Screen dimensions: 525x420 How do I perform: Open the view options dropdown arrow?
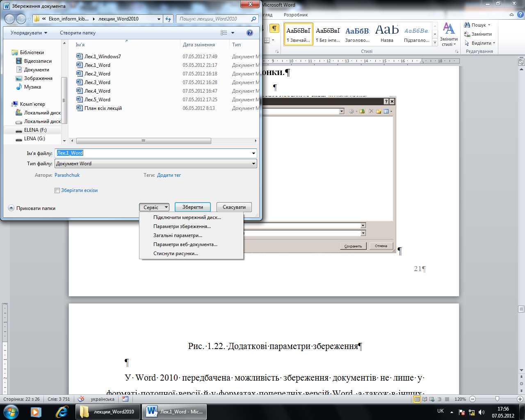click(x=233, y=33)
